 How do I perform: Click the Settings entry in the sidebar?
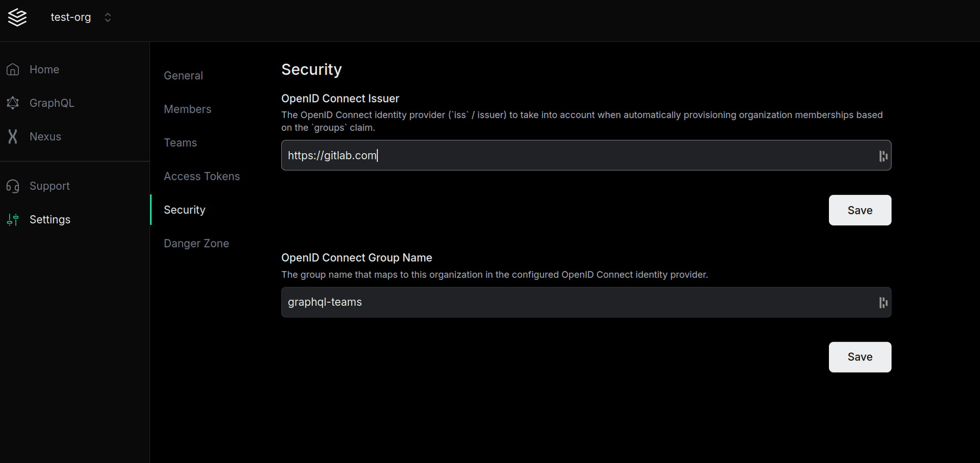[x=50, y=219]
